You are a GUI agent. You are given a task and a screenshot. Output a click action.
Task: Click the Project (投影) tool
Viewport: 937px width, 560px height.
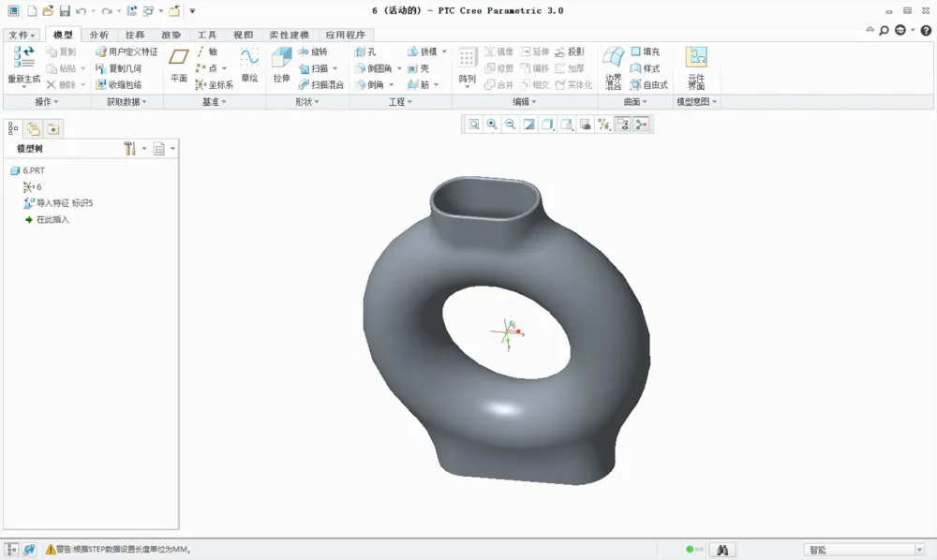click(570, 52)
